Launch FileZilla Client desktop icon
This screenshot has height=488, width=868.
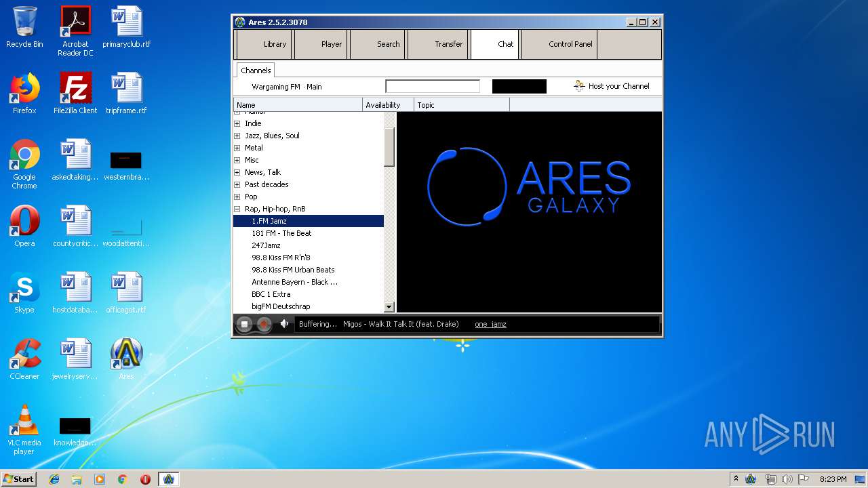(75, 94)
